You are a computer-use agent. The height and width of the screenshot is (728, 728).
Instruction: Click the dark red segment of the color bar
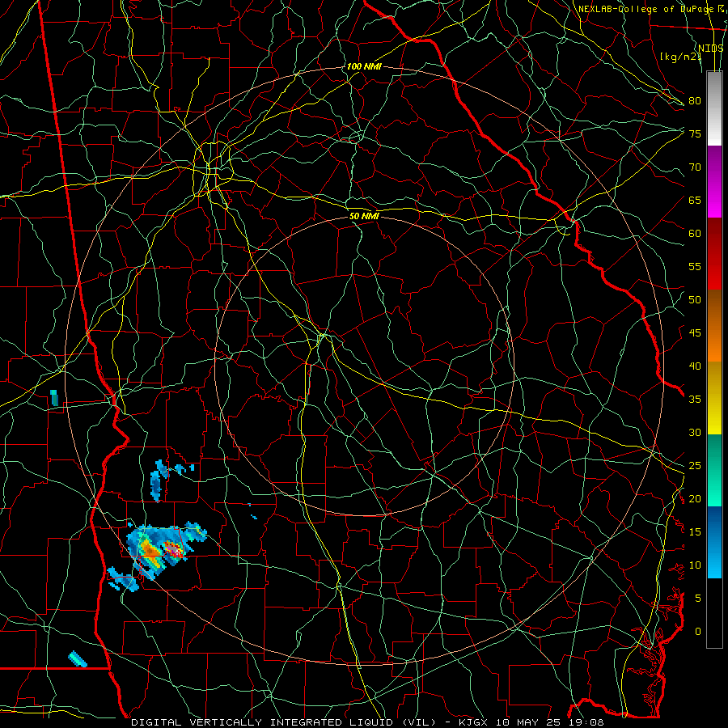pos(714,254)
